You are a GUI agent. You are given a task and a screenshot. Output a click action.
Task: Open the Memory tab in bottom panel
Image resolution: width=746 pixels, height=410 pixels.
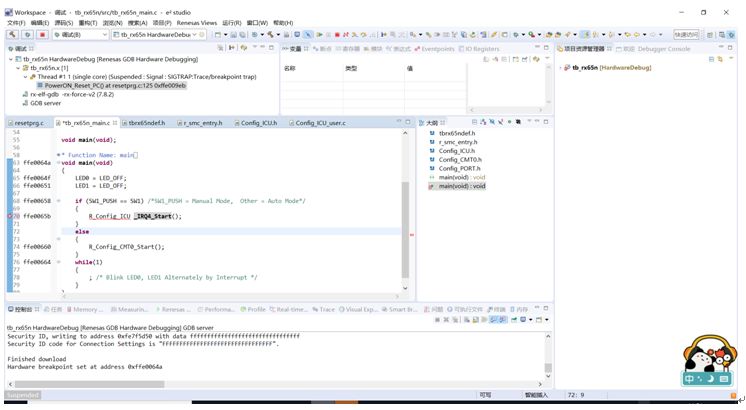pyautogui.click(x=85, y=309)
